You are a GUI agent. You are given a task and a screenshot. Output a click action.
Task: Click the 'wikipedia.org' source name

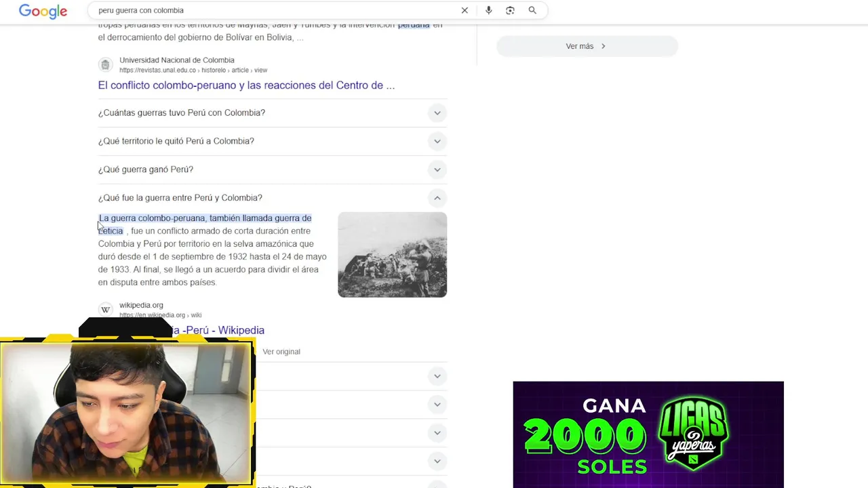(x=141, y=305)
